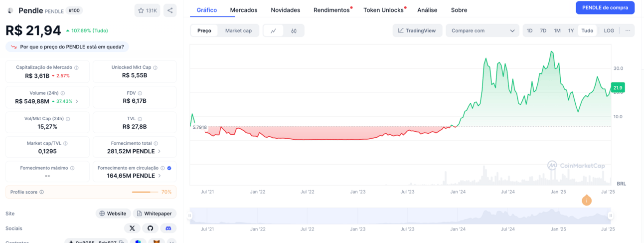This screenshot has width=644, height=243.
Task: Grab the left handle of range navigator
Action: [x=189, y=216]
